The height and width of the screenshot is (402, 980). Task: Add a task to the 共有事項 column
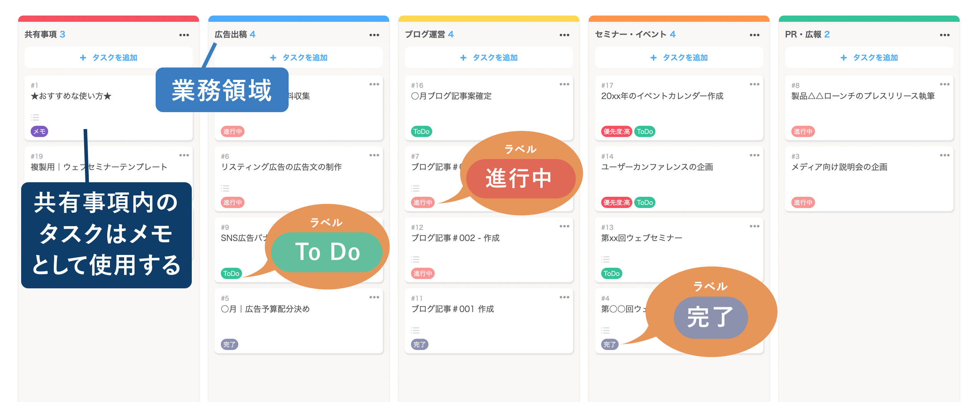click(x=108, y=58)
